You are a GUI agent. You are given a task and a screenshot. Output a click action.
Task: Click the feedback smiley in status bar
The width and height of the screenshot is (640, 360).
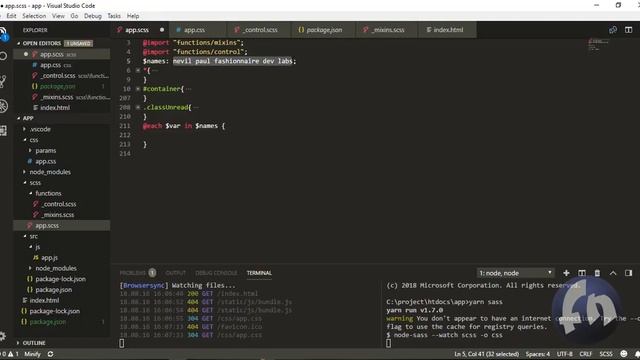click(624, 354)
